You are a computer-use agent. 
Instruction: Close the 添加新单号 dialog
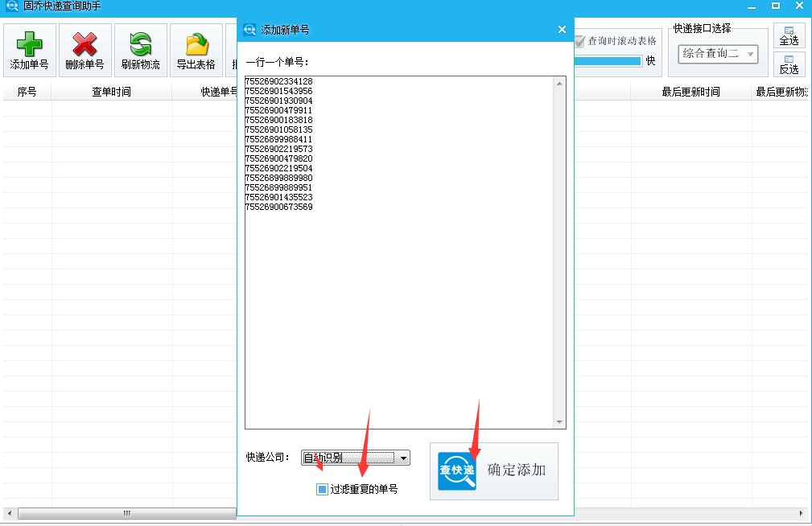[561, 28]
